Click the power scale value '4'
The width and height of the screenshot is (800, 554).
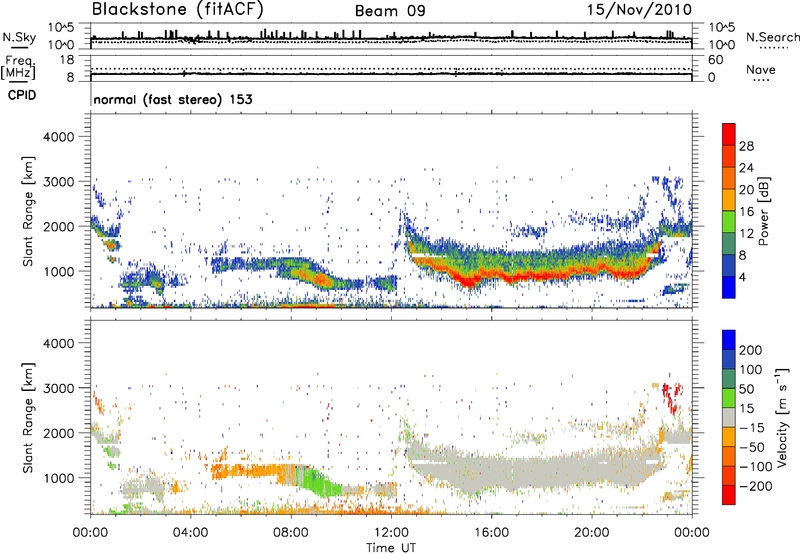tap(742, 277)
